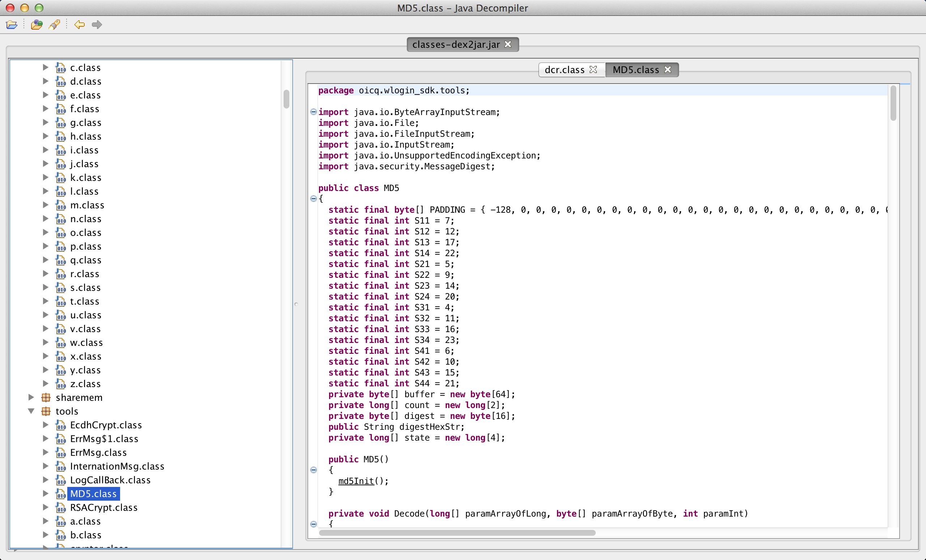
Task: Collapse the MD5 class body fold marker
Action: point(313,199)
